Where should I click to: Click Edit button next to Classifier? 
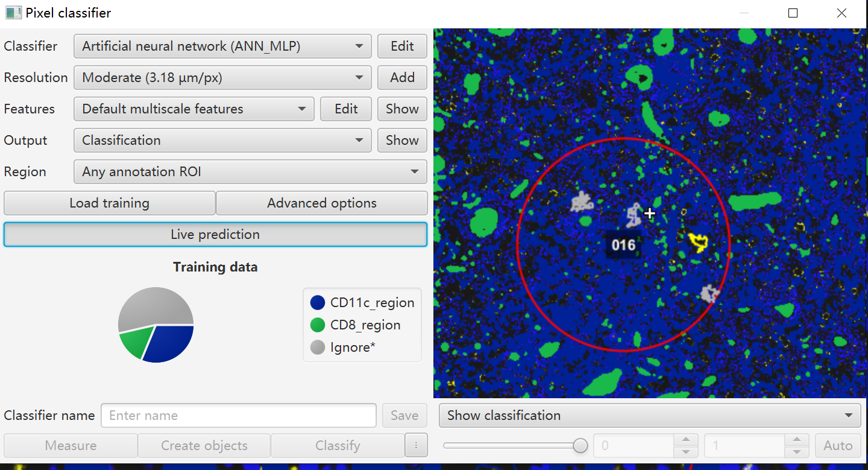coord(402,46)
